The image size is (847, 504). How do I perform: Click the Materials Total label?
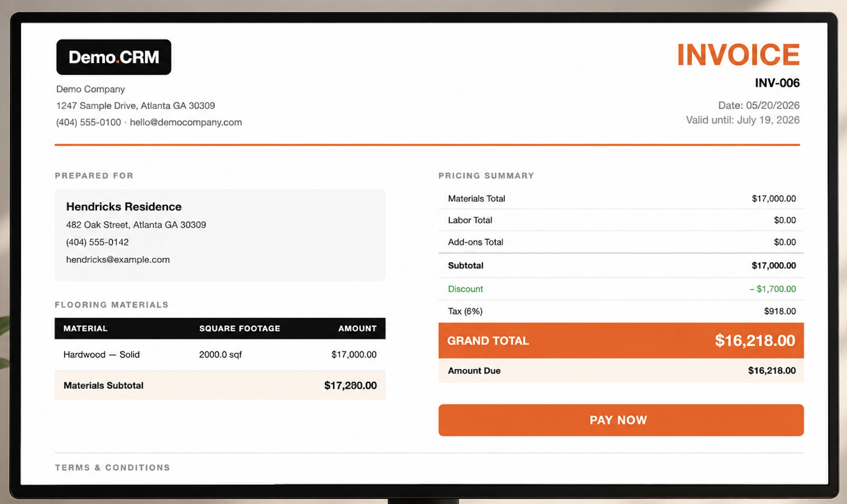pos(476,199)
